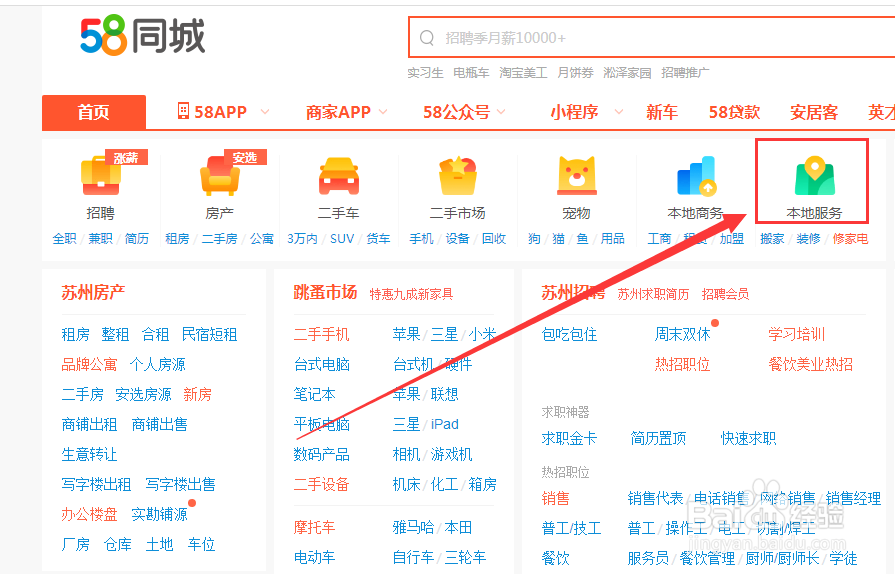The width and height of the screenshot is (895, 574).
Task: Open the 58贷款 menu item
Action: point(734,112)
